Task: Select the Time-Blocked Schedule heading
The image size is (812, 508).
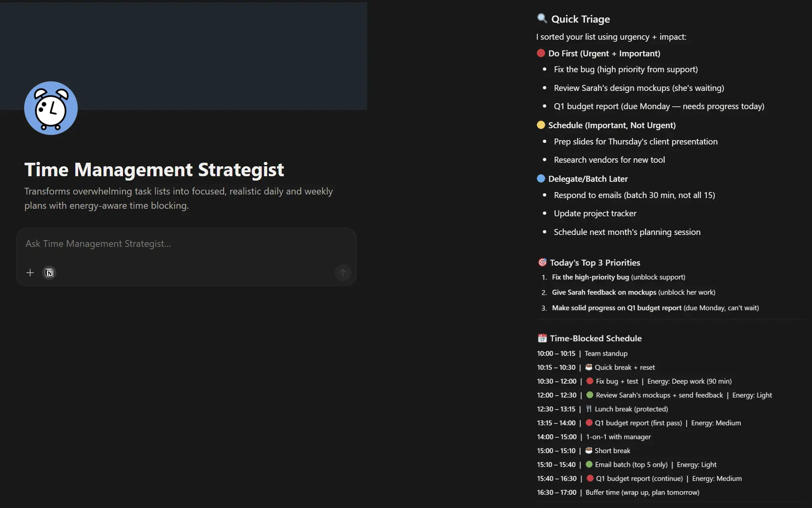Action: [x=596, y=338]
